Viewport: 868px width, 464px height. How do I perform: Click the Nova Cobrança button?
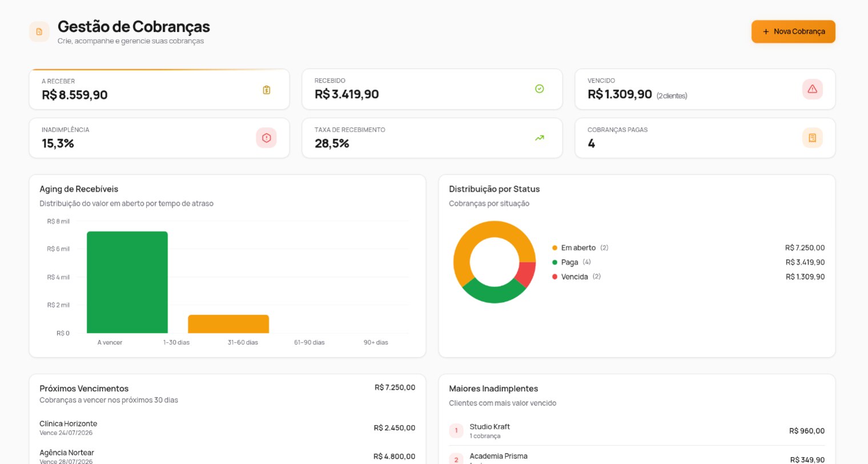[793, 31]
